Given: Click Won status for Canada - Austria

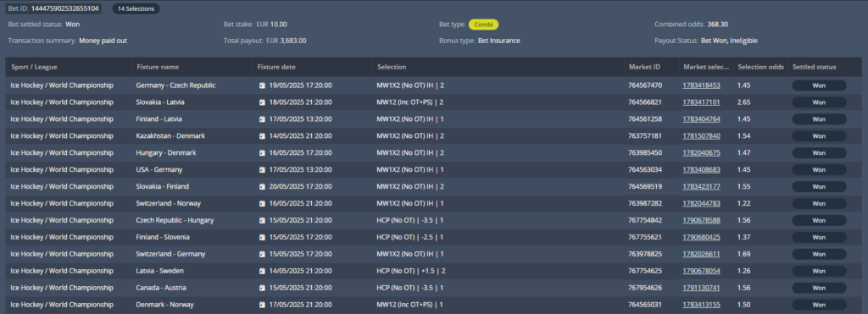Looking at the screenshot, I should click(819, 288).
